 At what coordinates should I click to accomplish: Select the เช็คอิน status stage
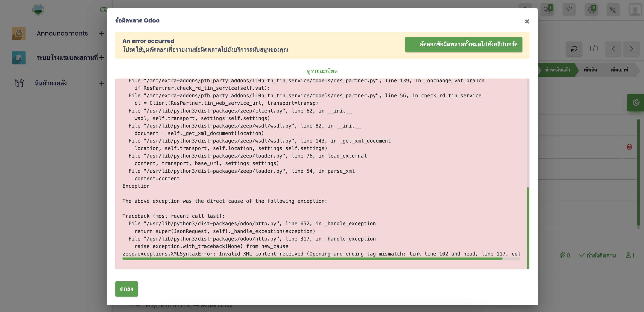click(590, 70)
